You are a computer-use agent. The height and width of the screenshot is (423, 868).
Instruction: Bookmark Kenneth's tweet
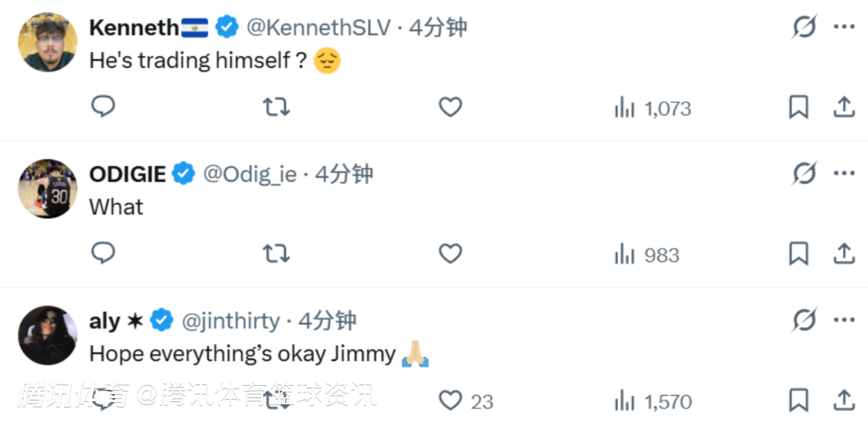[798, 107]
